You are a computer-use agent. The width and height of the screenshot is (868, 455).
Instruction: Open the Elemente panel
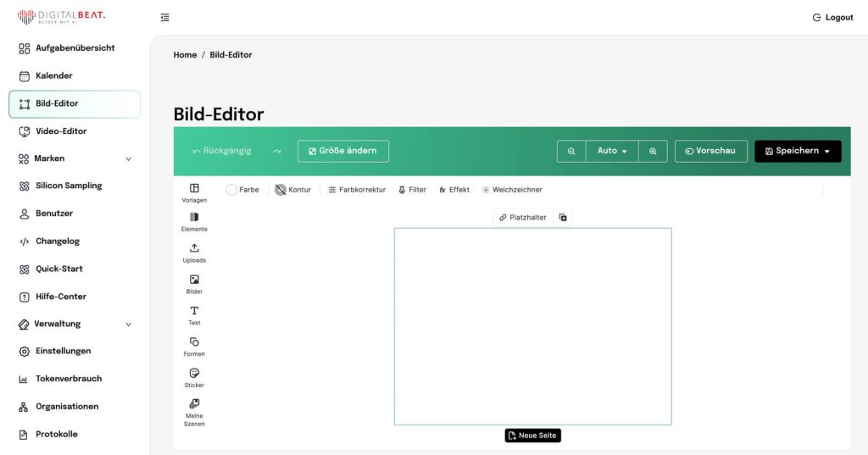click(x=194, y=222)
